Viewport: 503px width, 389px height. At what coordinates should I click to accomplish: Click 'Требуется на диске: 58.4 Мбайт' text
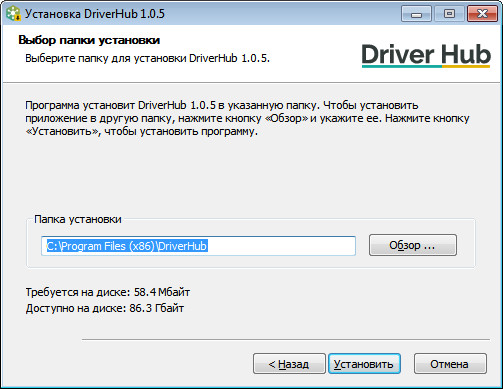point(108,292)
